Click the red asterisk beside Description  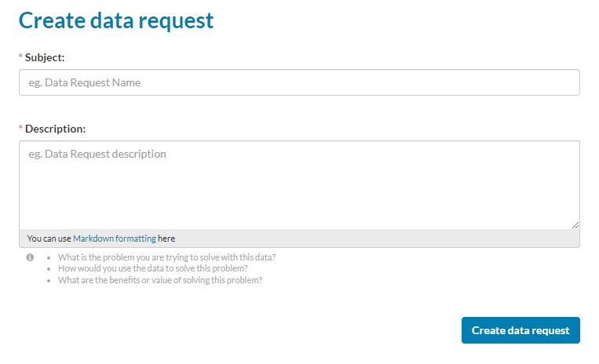click(x=21, y=128)
